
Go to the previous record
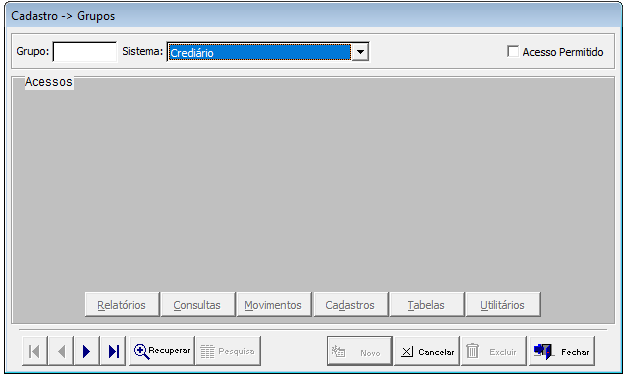coord(61,351)
